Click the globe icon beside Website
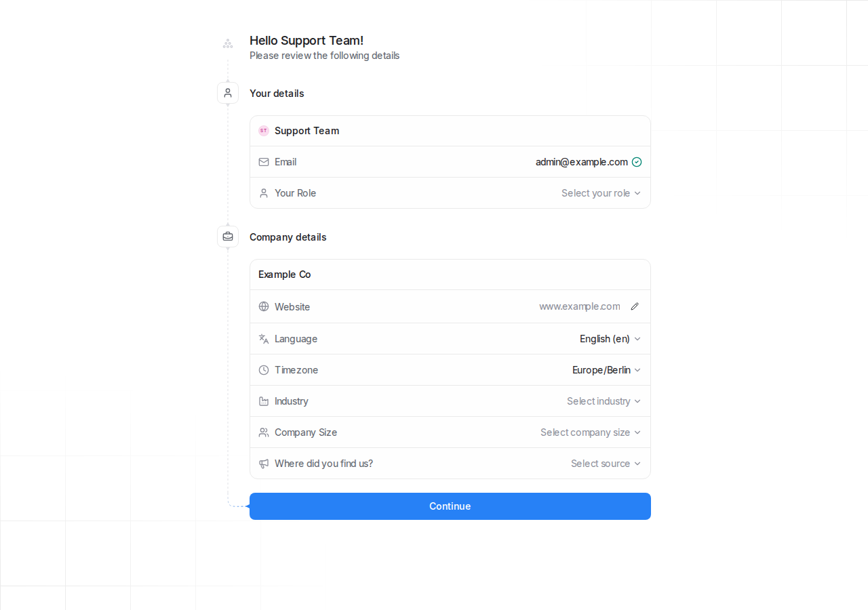868x610 pixels. click(x=264, y=306)
